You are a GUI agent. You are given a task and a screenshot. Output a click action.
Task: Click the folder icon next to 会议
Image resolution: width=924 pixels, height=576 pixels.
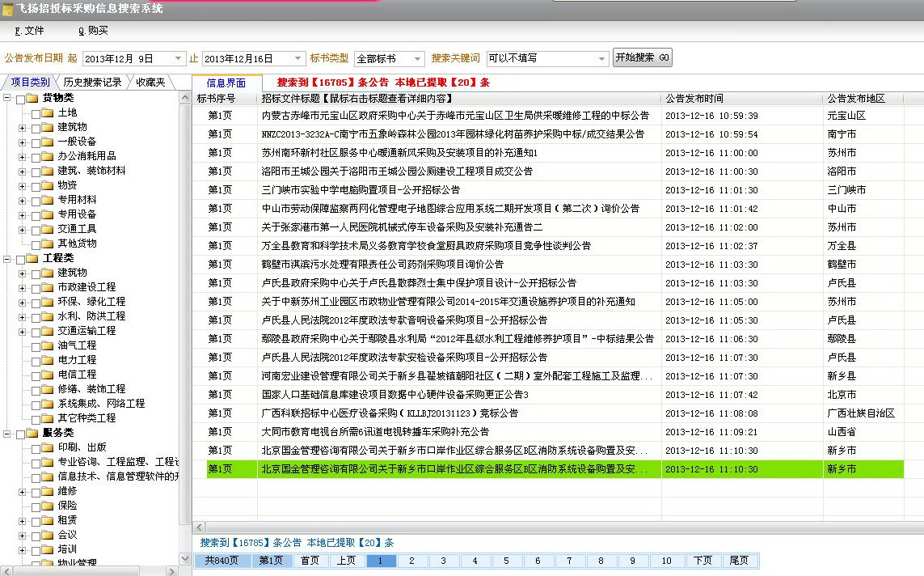tap(47, 535)
